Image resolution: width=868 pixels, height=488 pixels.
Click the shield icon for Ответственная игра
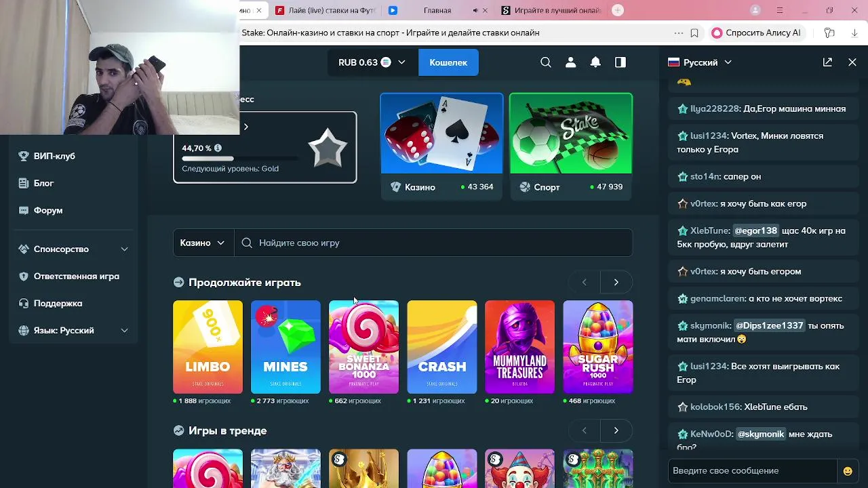point(24,276)
